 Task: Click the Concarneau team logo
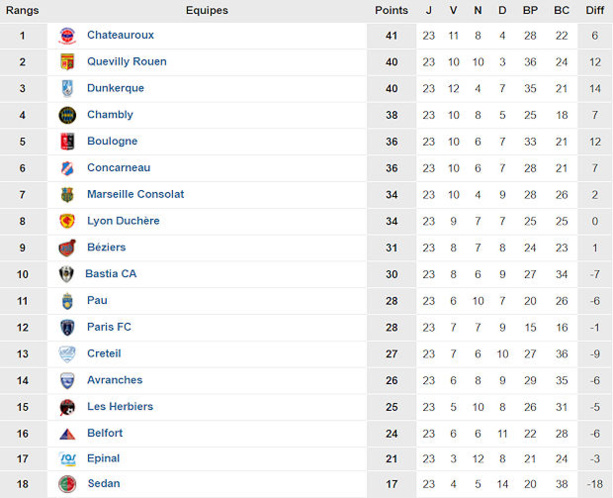point(67,168)
